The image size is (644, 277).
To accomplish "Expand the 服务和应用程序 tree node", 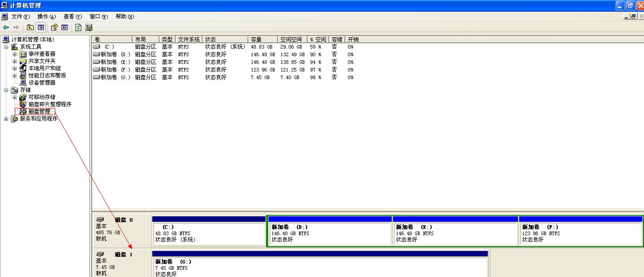I will (x=6, y=119).
